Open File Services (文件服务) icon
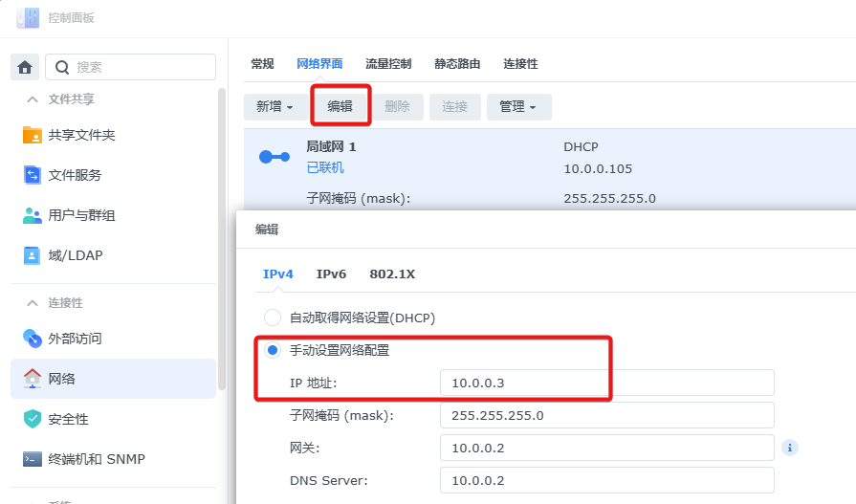The image size is (856, 504). (33, 175)
